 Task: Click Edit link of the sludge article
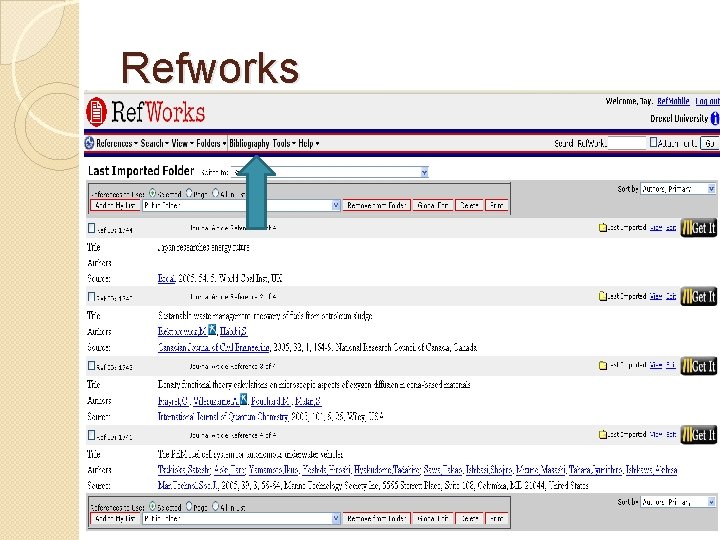(671, 296)
